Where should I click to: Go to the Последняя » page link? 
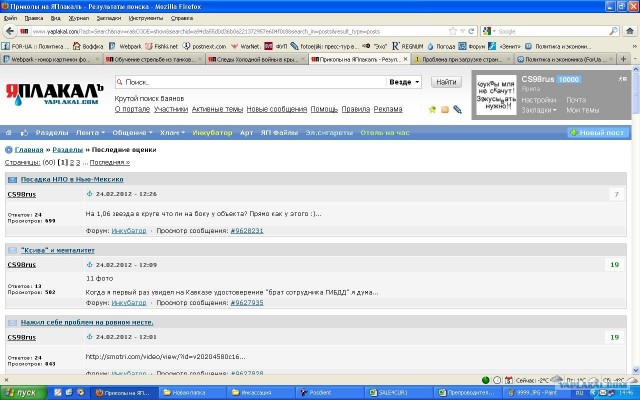110,162
